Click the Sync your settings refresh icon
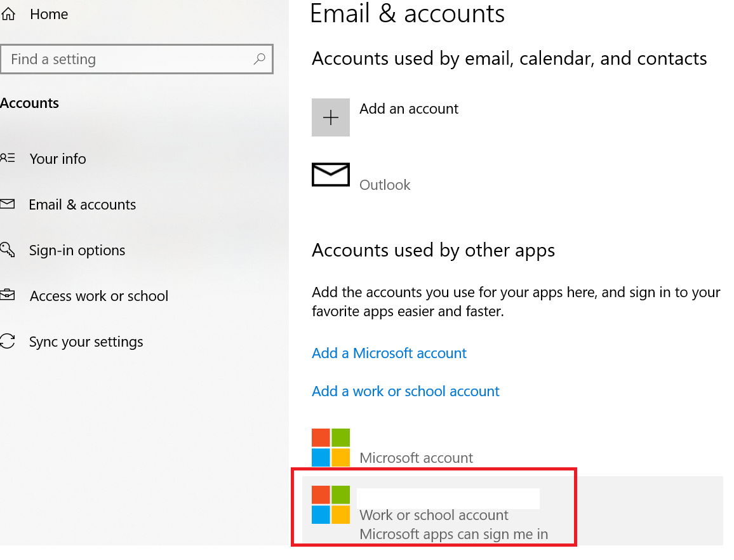This screenshot has height=560, width=734. point(8,341)
